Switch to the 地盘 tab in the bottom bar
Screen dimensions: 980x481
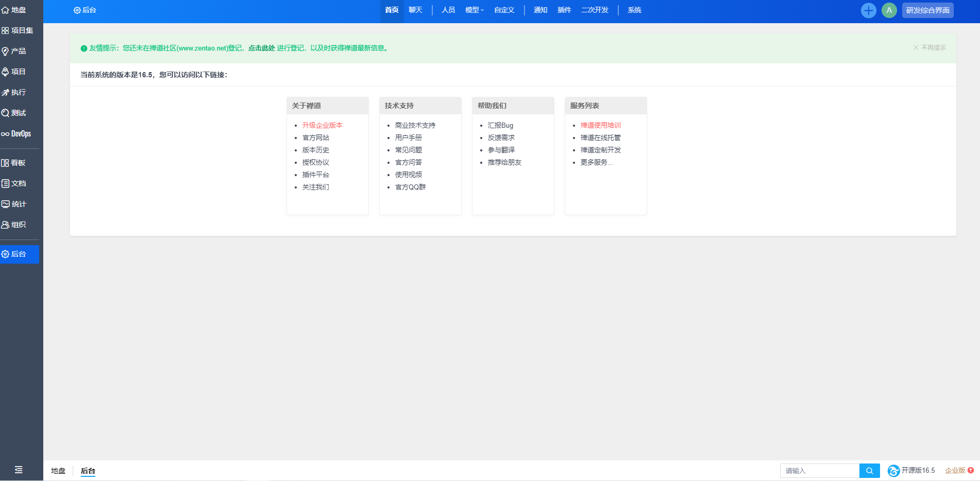coord(58,471)
